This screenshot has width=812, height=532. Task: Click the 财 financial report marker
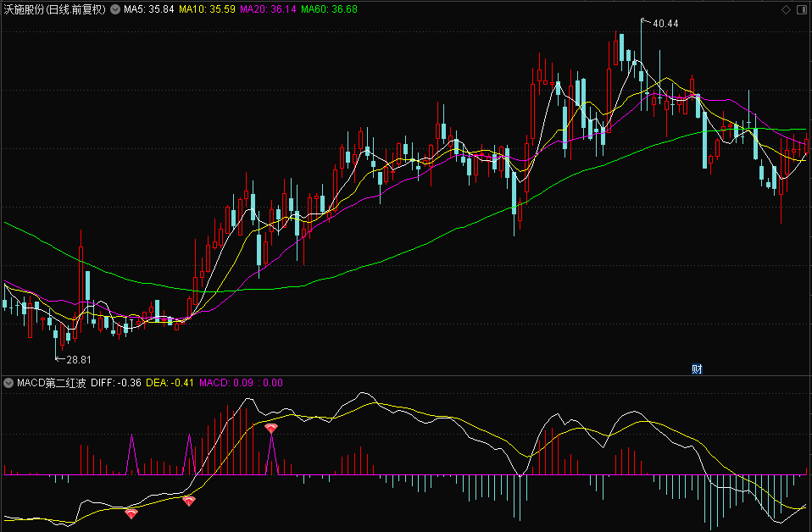697,369
